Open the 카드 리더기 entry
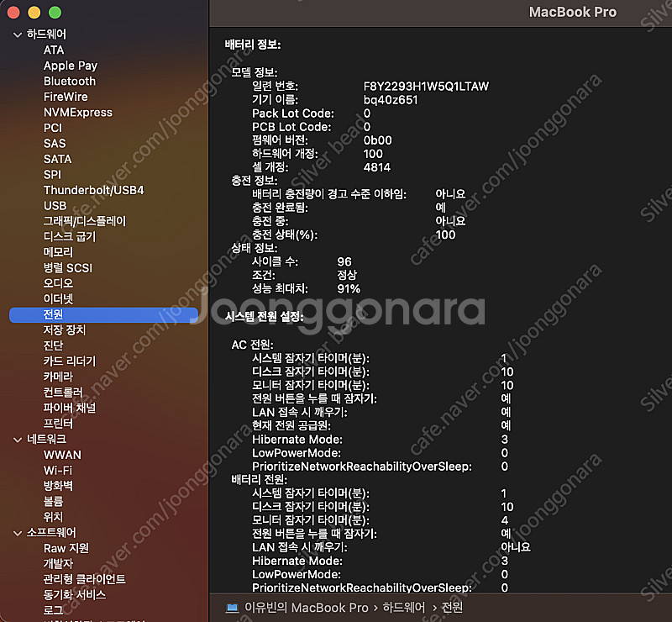 (70, 361)
